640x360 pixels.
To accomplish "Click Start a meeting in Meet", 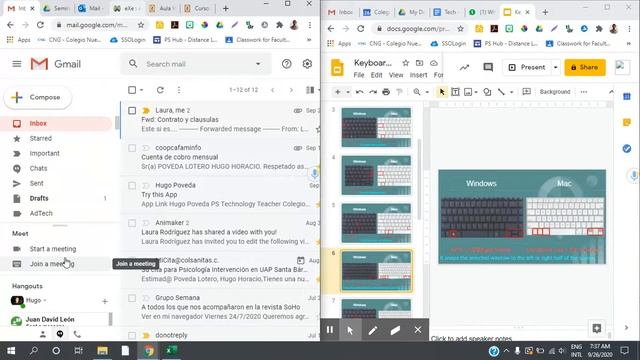I will pyautogui.click(x=53, y=249).
